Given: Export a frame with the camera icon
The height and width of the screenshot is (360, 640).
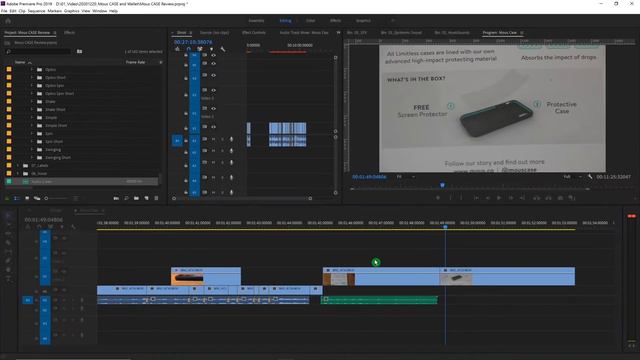Looking at the screenshot, I should (560, 198).
